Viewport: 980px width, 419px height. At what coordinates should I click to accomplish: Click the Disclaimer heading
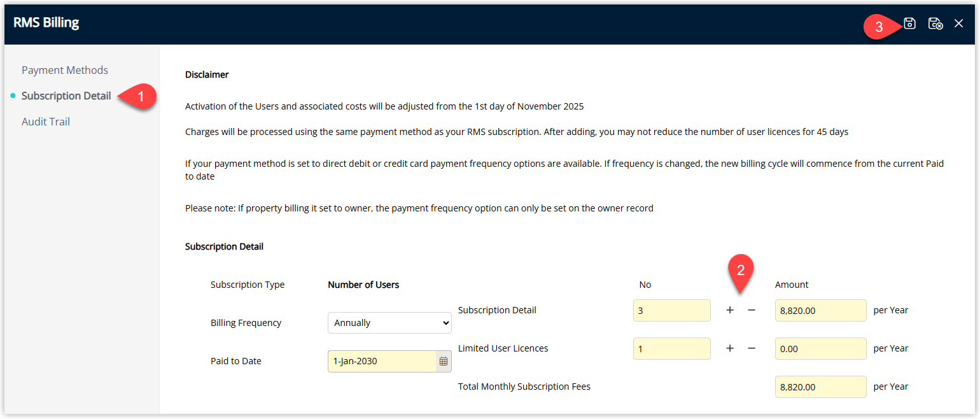207,75
